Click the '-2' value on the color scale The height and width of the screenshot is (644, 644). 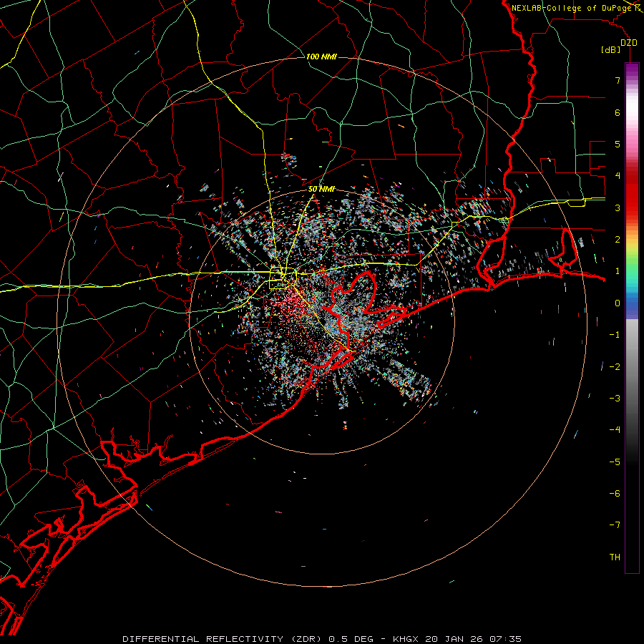click(x=615, y=366)
